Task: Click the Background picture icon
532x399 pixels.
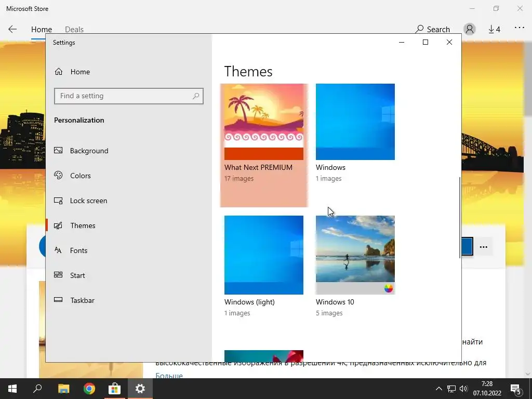Action: pos(58,150)
